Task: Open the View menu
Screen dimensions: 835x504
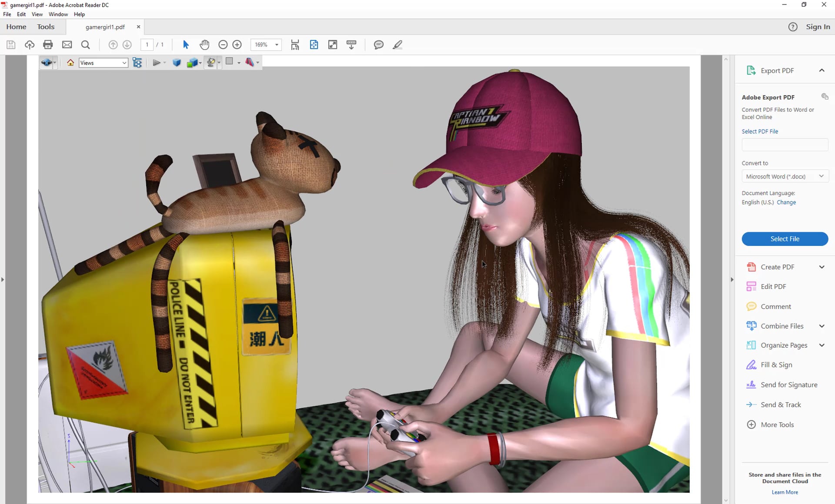Action: [37, 14]
